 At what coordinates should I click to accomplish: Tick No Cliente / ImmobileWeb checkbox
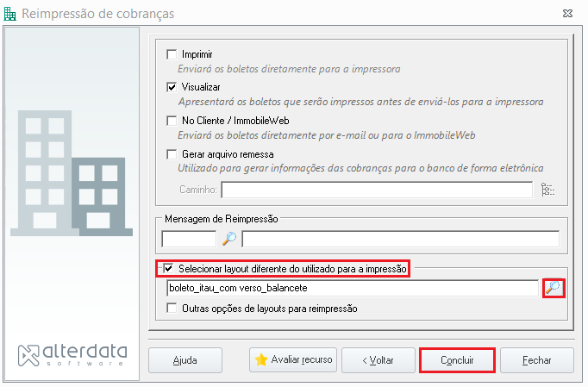tap(172, 121)
